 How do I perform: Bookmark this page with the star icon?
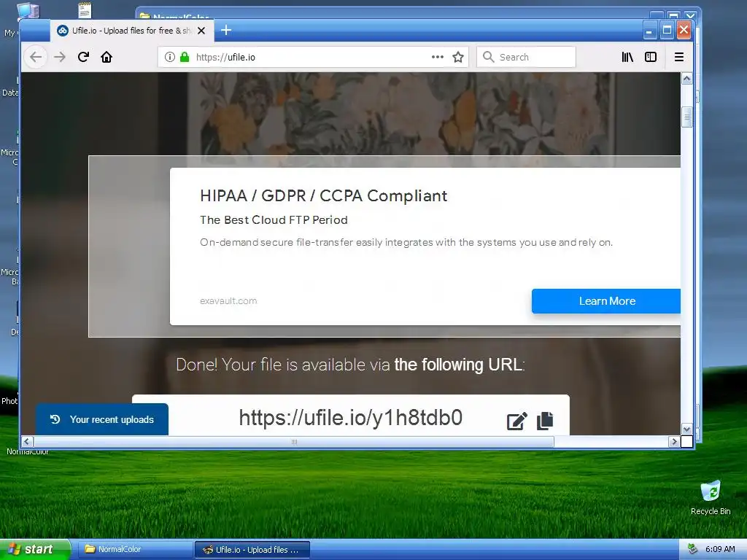click(458, 57)
